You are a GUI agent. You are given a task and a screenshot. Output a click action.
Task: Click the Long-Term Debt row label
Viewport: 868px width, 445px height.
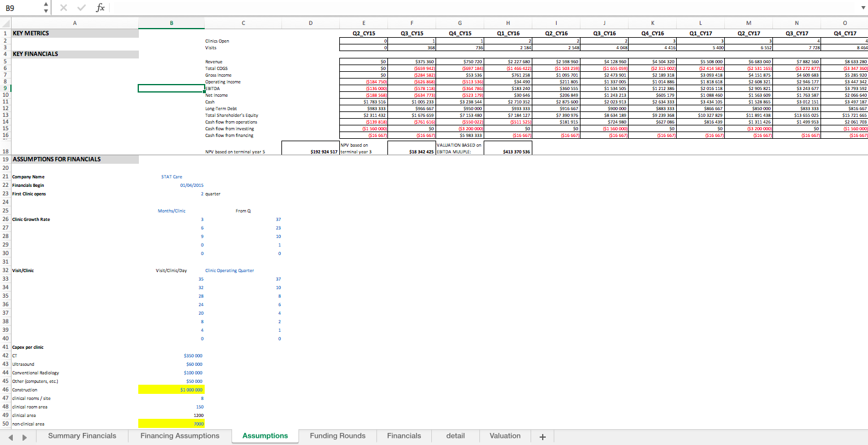[220, 108]
